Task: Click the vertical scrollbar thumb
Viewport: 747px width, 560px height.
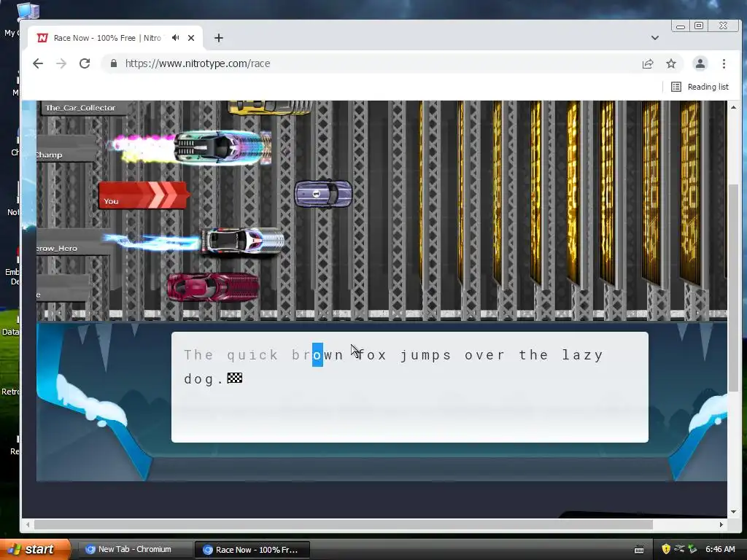Action: click(734, 288)
